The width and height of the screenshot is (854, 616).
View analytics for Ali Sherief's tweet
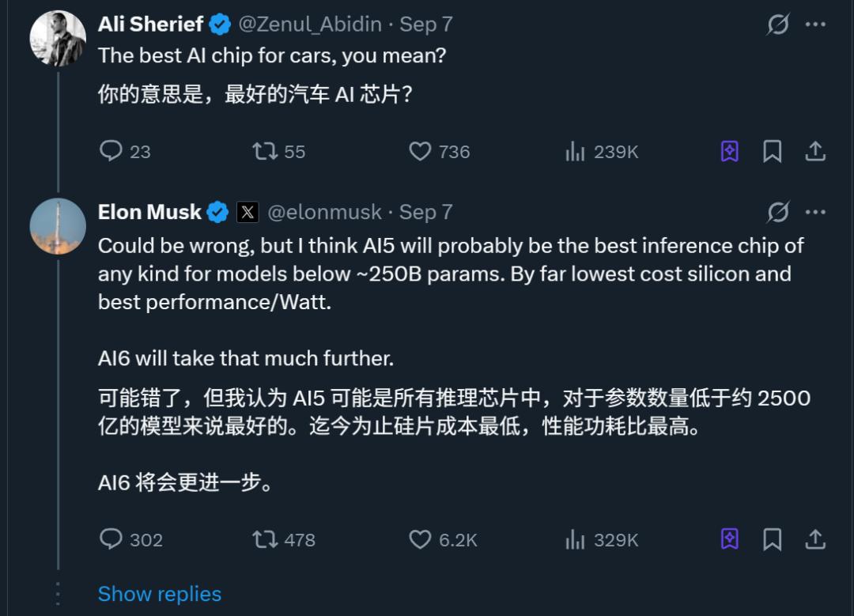coord(575,151)
